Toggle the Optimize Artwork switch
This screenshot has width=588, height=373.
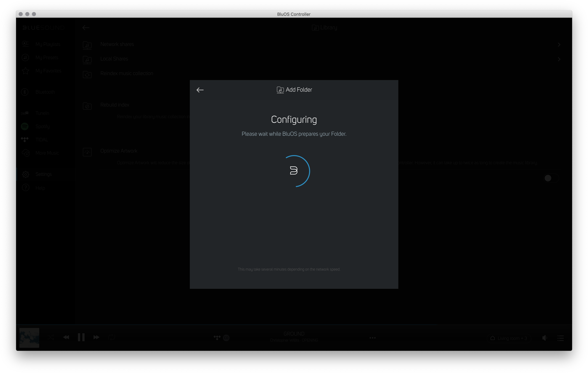click(551, 178)
